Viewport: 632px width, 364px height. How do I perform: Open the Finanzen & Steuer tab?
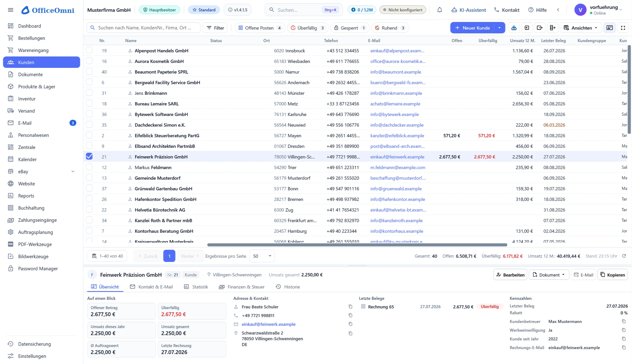pyautogui.click(x=242, y=287)
